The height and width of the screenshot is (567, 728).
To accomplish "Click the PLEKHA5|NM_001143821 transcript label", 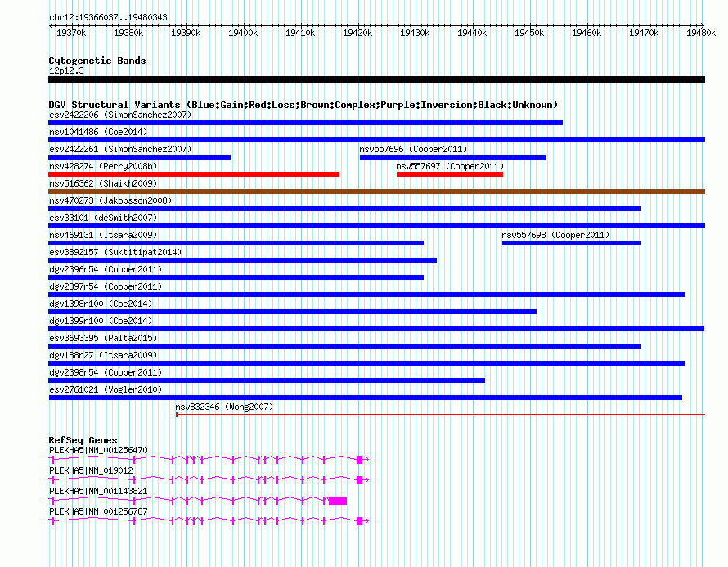I will [98, 491].
